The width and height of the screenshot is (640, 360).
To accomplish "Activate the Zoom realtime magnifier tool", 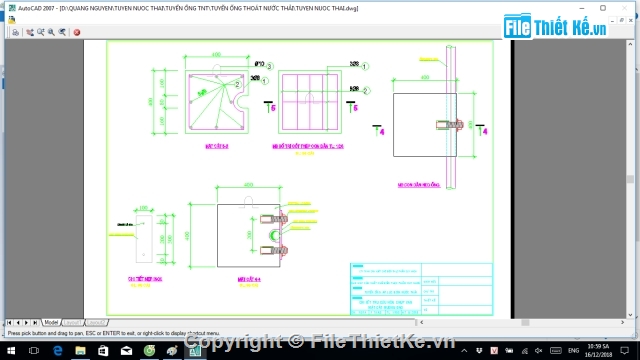I will click(41, 32).
